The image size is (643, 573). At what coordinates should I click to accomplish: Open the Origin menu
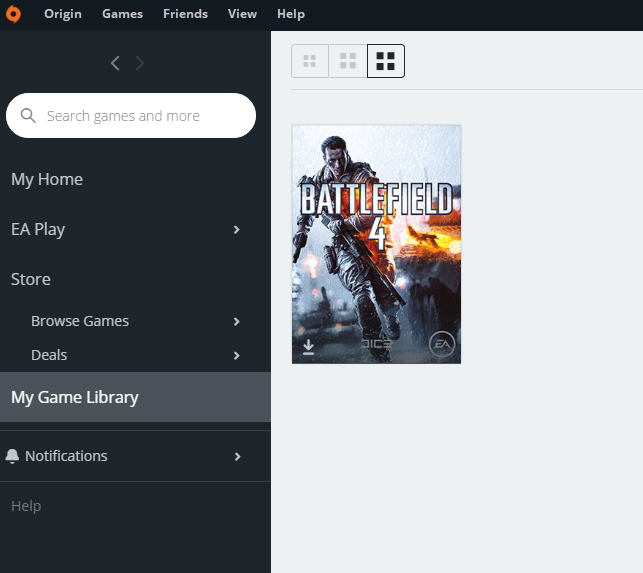[63, 14]
